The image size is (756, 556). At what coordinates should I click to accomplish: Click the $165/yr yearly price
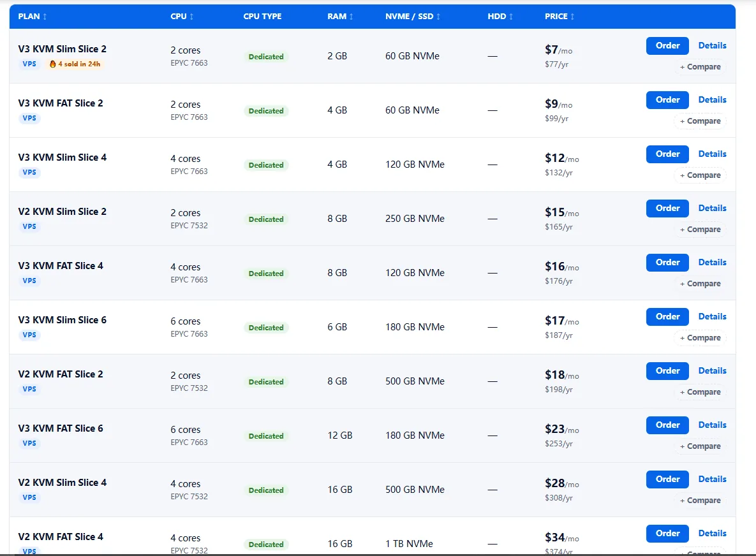[558, 227]
